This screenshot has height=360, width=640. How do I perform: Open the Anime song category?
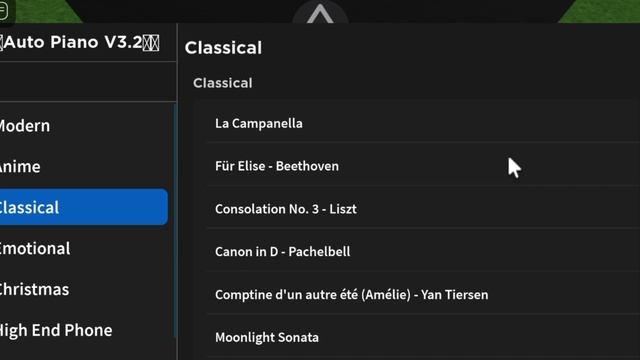(20, 167)
